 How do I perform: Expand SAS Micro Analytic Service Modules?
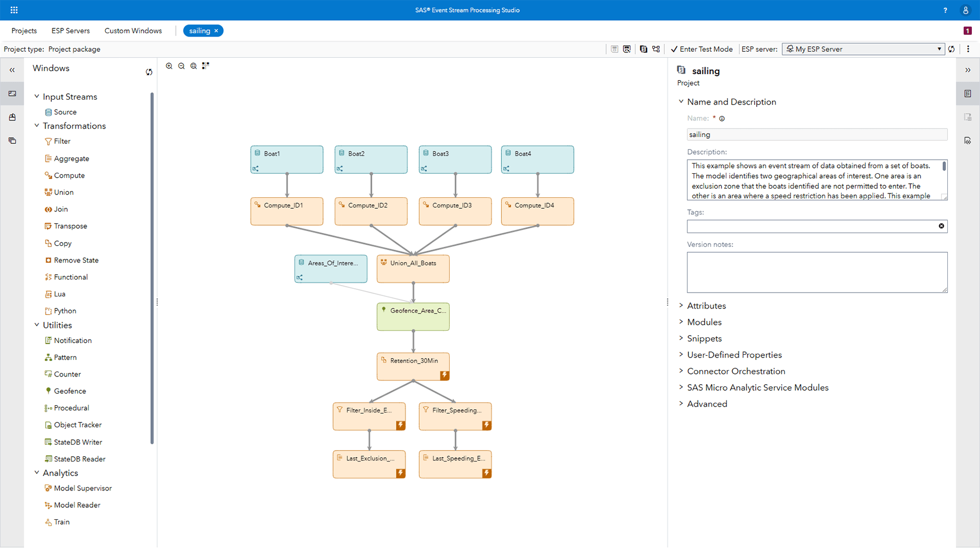pyautogui.click(x=681, y=387)
